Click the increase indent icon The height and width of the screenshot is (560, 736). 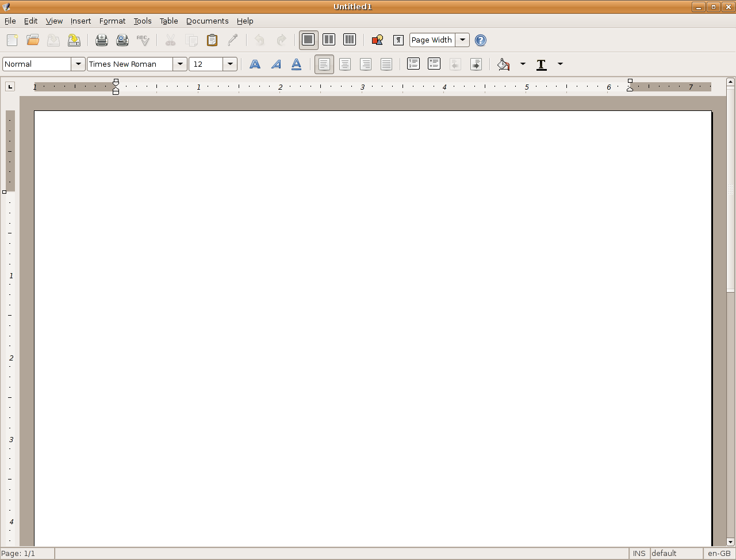pos(476,64)
